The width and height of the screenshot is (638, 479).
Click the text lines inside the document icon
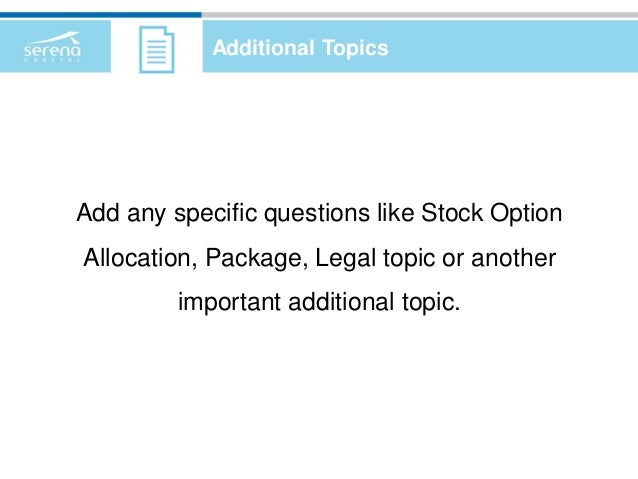(156, 52)
